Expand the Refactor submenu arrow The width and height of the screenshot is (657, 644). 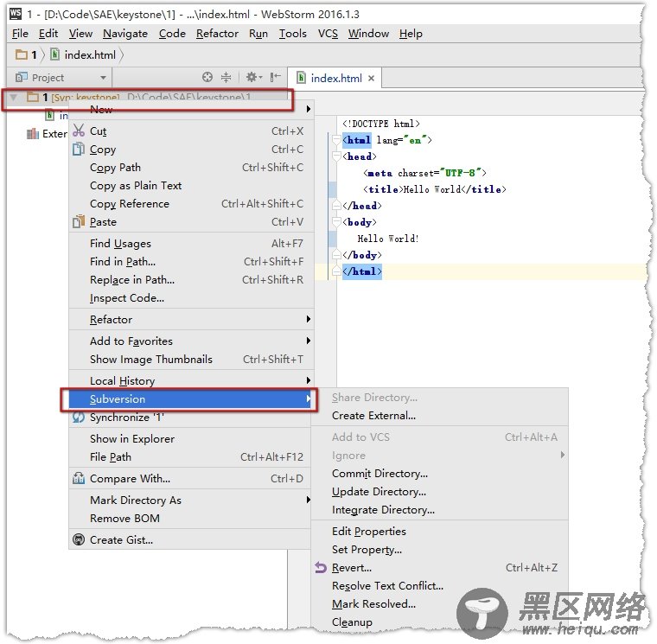coord(309,319)
